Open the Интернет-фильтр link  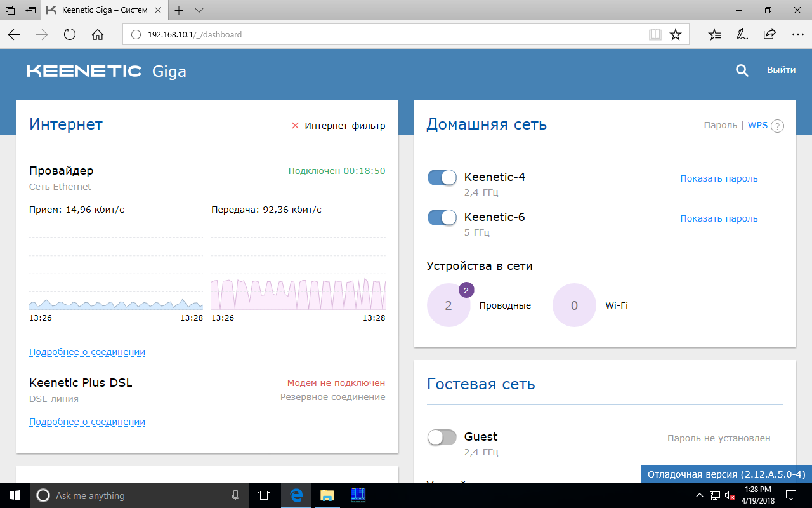point(345,126)
